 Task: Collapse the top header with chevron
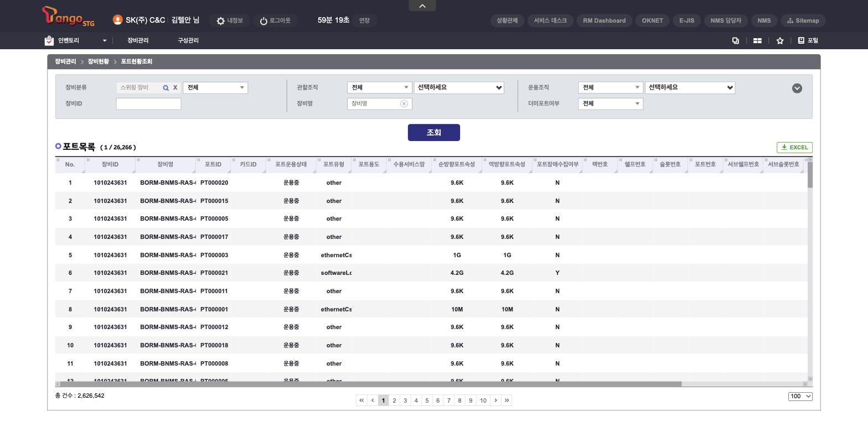(422, 6)
